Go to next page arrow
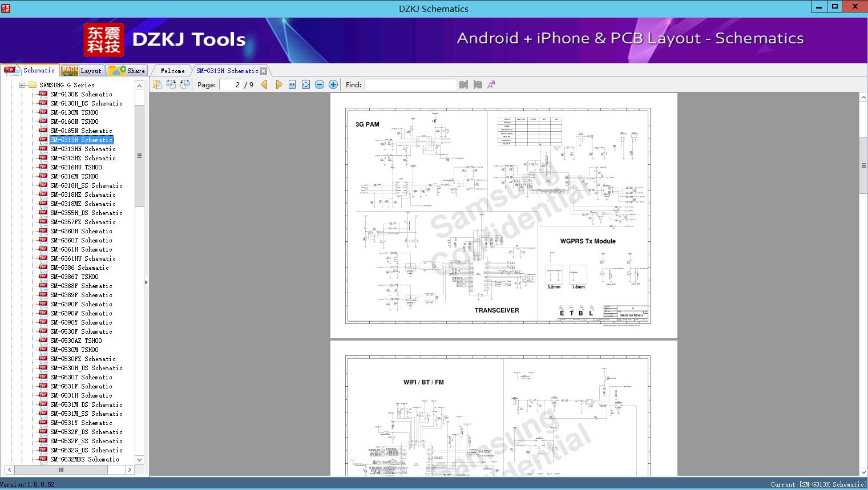 click(278, 84)
